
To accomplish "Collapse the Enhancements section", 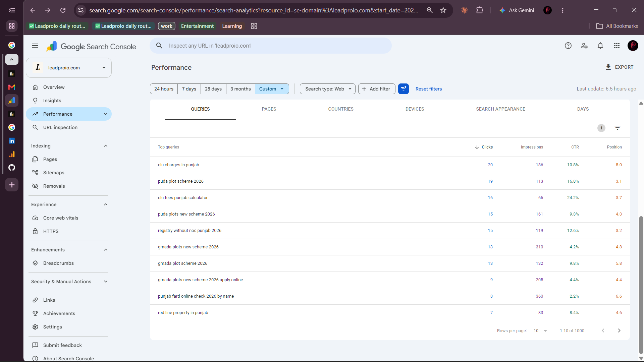I will pyautogui.click(x=106, y=250).
